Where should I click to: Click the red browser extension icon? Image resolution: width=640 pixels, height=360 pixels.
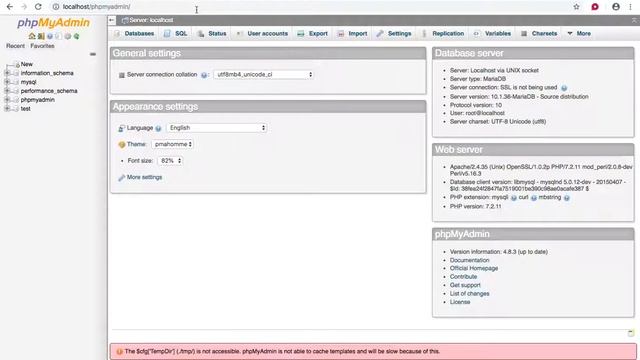(595, 7)
